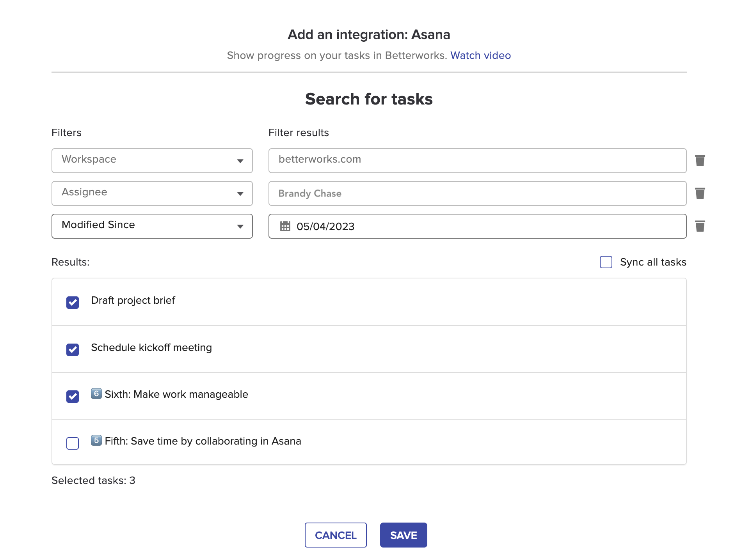
Task: Uncheck the Draft project brief task
Action: [x=73, y=303]
